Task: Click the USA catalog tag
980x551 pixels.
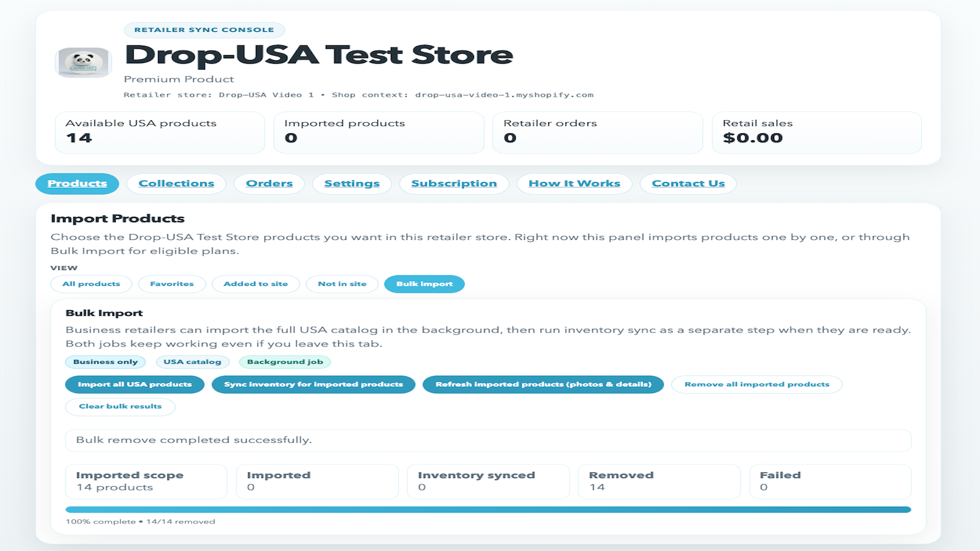Action: 192,362
